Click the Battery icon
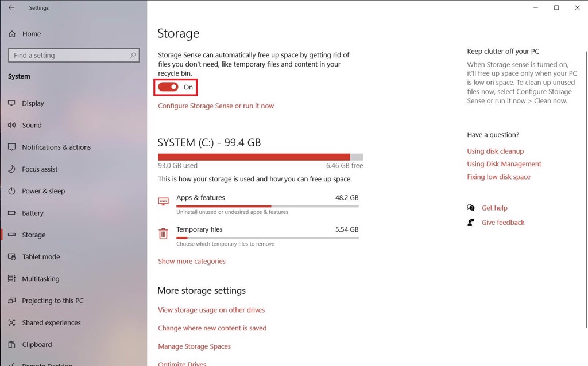This screenshot has width=588, height=366. 11,213
